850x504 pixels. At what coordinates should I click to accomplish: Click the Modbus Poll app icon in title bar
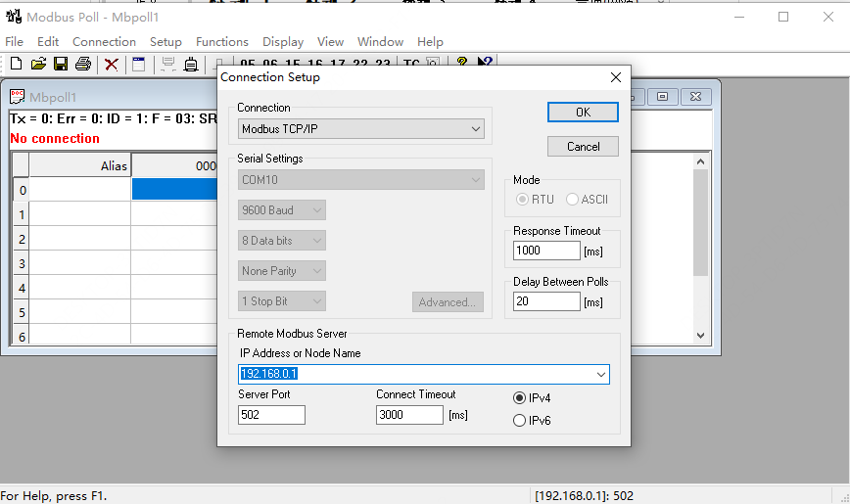(14, 17)
